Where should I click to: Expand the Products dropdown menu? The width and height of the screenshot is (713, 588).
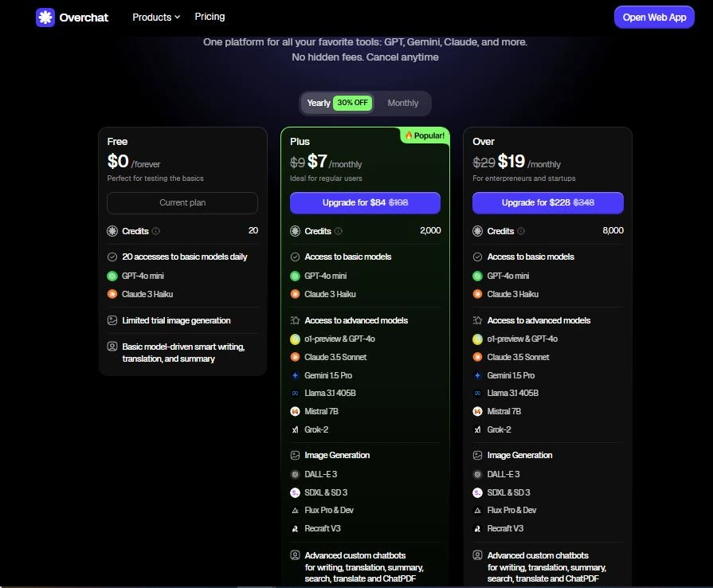(x=156, y=17)
